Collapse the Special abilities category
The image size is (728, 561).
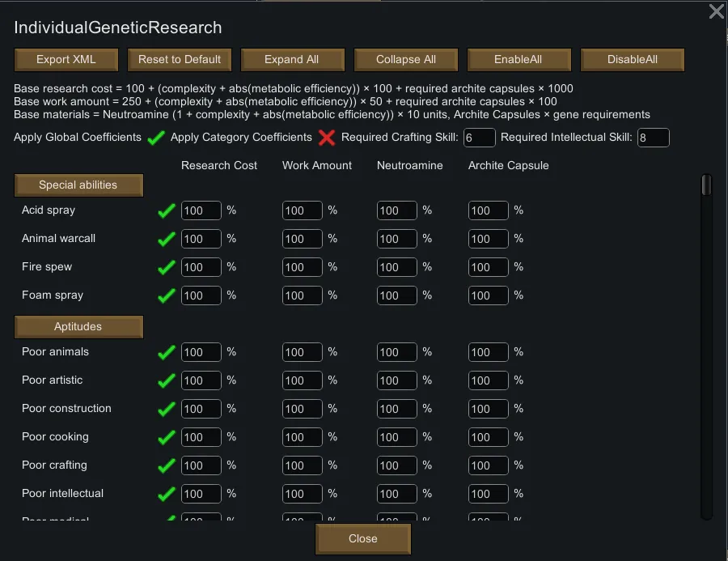tap(78, 185)
